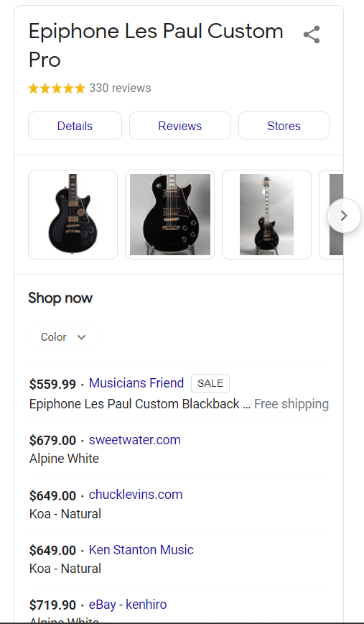Open the eBay - kenhiro listing link
The image size is (364, 624).
click(x=128, y=605)
